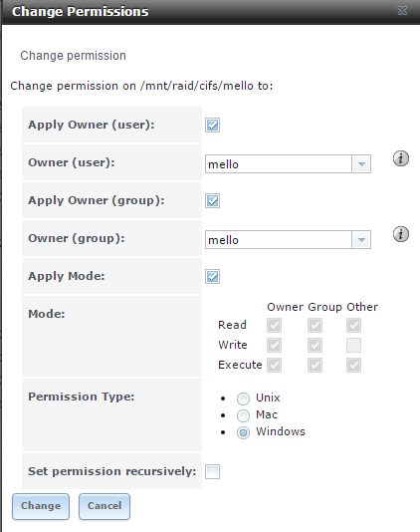The image size is (420, 532).
Task: Uncheck Apply Owner (user) checkbox
Action: pos(213,125)
